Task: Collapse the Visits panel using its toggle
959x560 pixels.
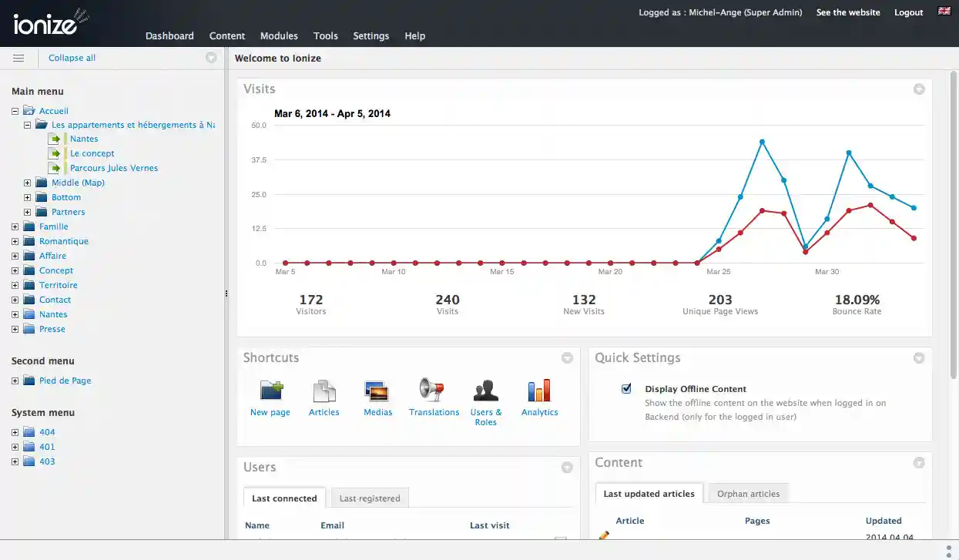Action: (x=919, y=89)
